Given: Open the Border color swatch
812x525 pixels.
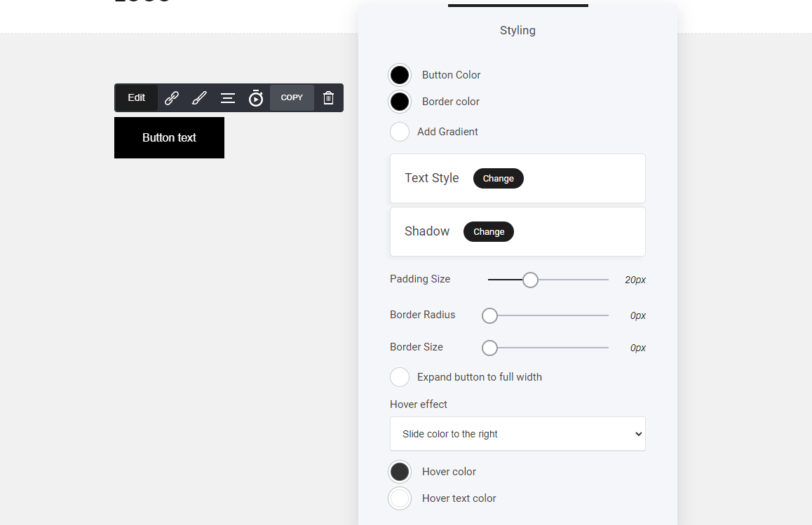Looking at the screenshot, I should click(x=400, y=102).
